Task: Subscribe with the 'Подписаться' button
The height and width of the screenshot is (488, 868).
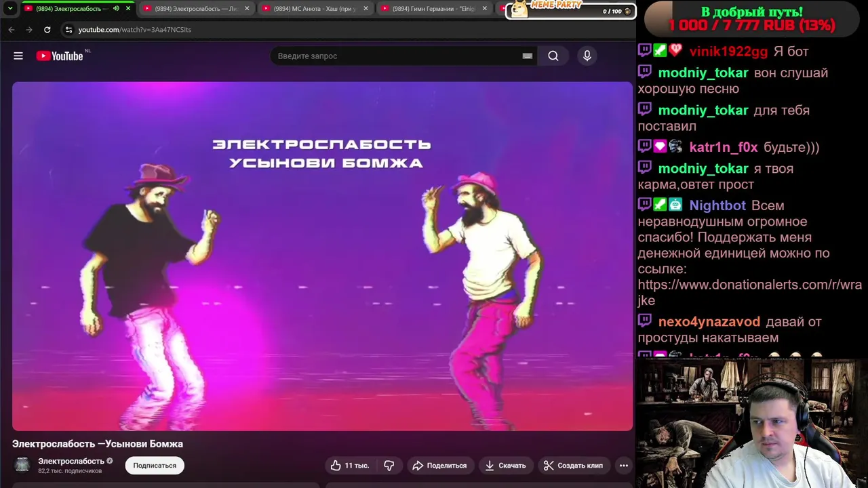Action: (x=155, y=466)
